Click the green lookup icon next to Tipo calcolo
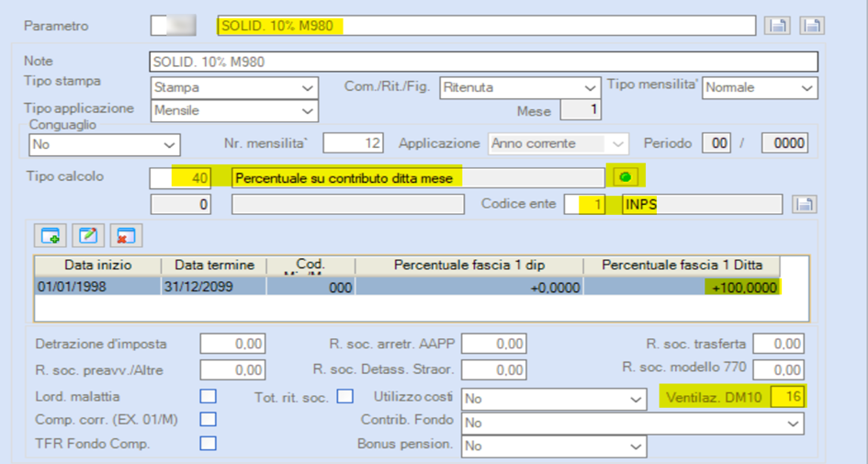 coord(626,177)
